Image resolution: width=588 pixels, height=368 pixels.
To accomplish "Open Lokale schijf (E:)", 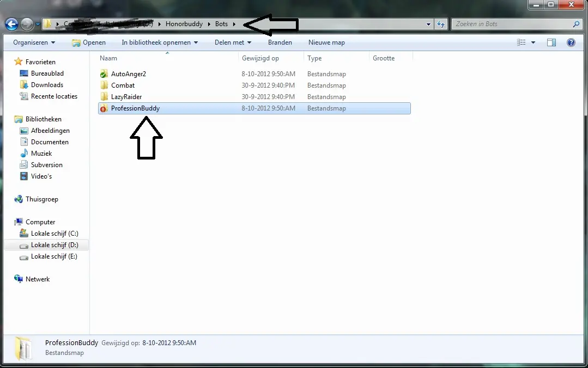I will [x=54, y=256].
